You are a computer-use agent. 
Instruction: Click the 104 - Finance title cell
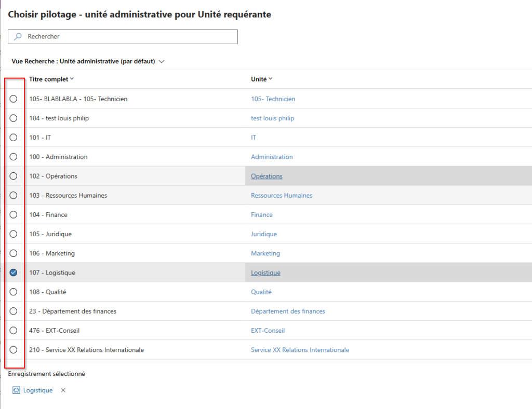click(48, 215)
